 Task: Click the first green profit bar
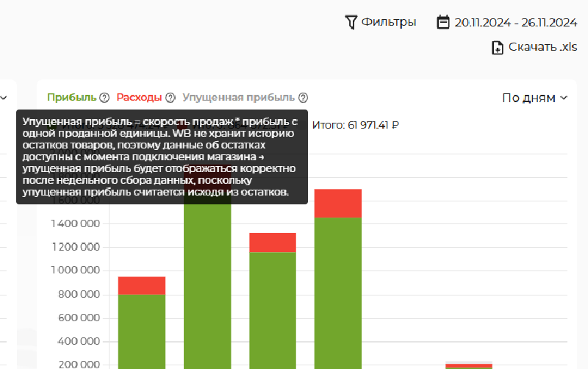pos(142,332)
